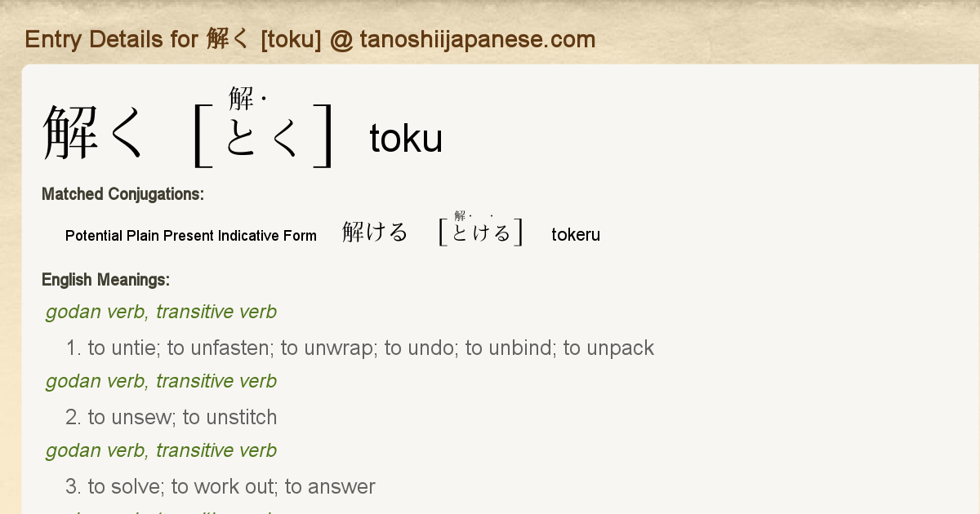This screenshot has width=980, height=514.
Task: Click the romaji reading toku
Action: 406,138
